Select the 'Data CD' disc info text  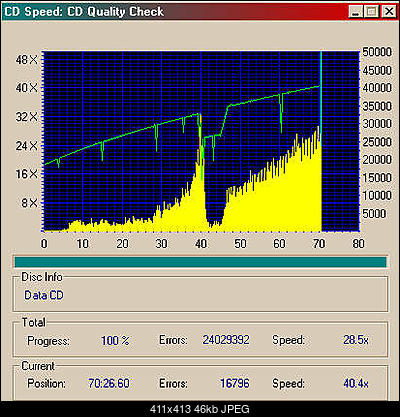click(44, 295)
